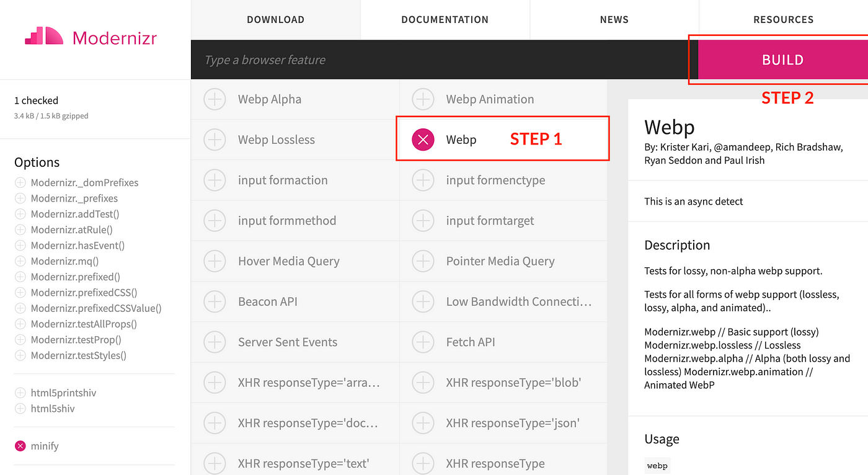Add the Webp Alpha detect plus icon
The image size is (868, 475).
tap(215, 99)
